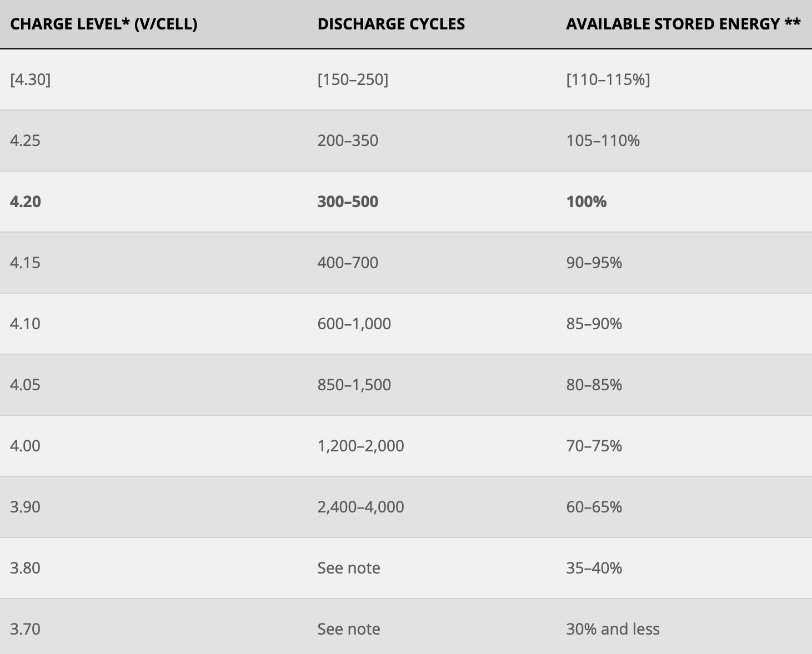812x654 pixels.
Task: Select the bold 100% energy cell
Action: [587, 202]
